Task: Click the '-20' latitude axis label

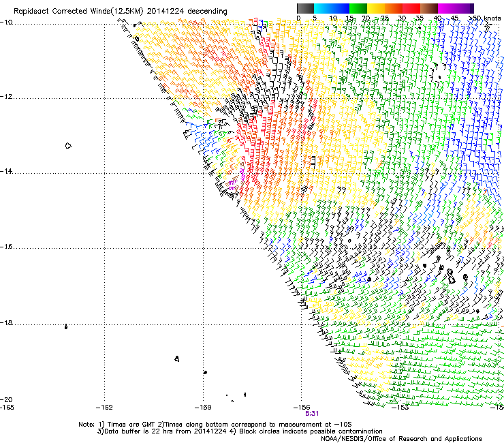Action: 6,399
